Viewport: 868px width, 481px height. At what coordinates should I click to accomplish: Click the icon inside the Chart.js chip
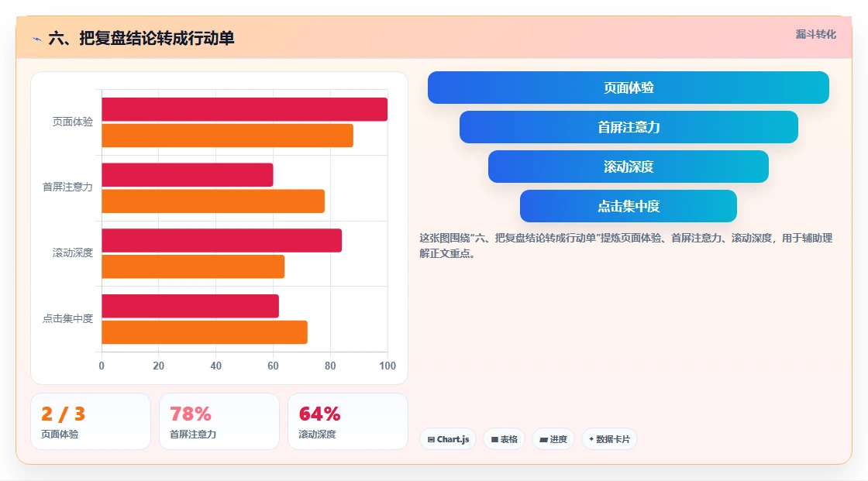point(431,439)
